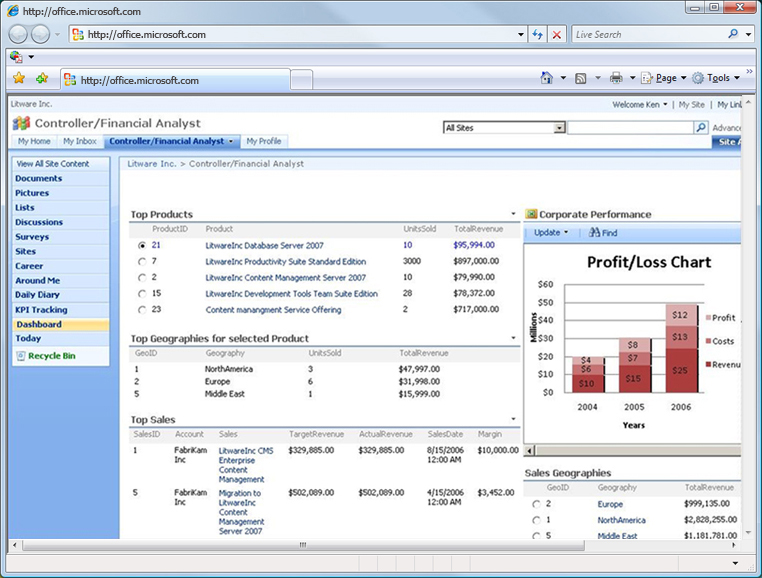762x578 pixels.
Task: Select Europe radio button in Sales Geographies
Action: pos(536,504)
